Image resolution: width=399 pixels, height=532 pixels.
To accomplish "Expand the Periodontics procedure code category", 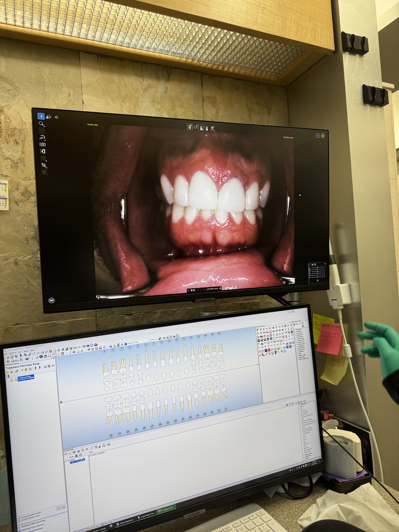I will (300, 336).
